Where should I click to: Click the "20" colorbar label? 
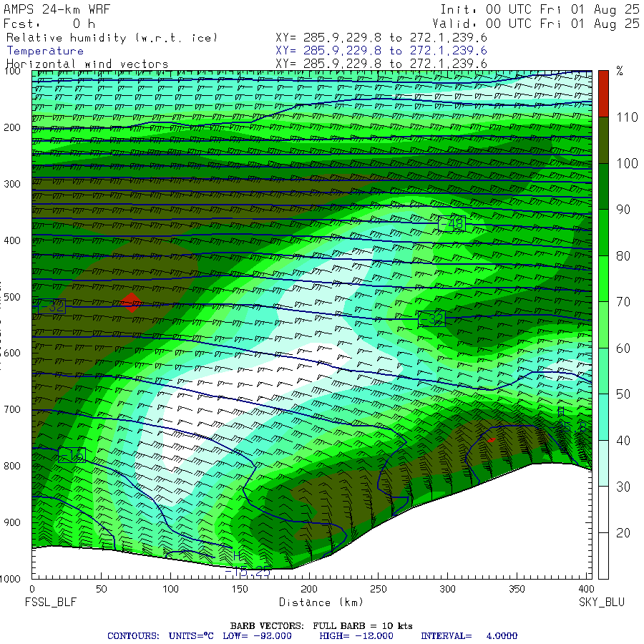623,533
